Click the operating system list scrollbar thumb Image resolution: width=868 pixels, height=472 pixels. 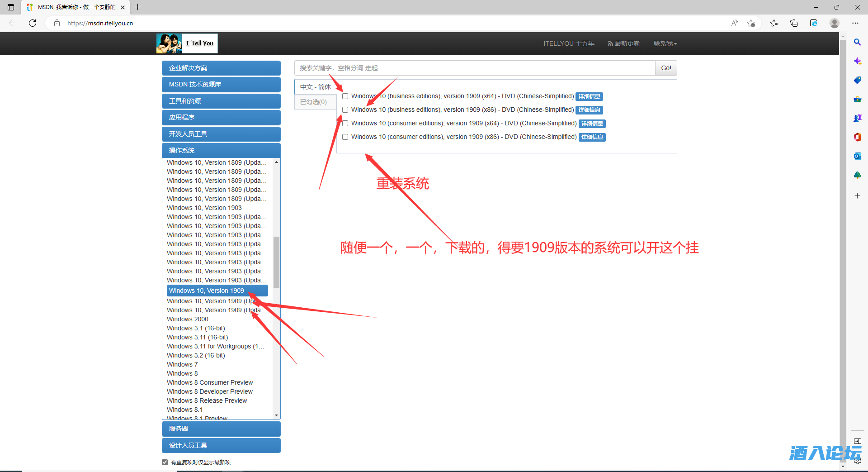click(276, 262)
